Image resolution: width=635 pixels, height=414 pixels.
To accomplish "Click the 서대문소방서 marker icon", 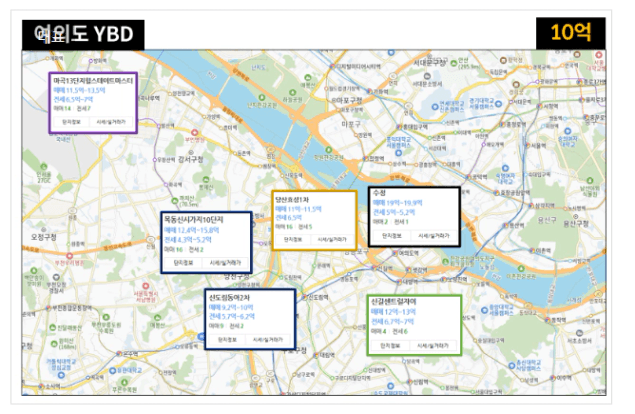I will click(x=427, y=76).
